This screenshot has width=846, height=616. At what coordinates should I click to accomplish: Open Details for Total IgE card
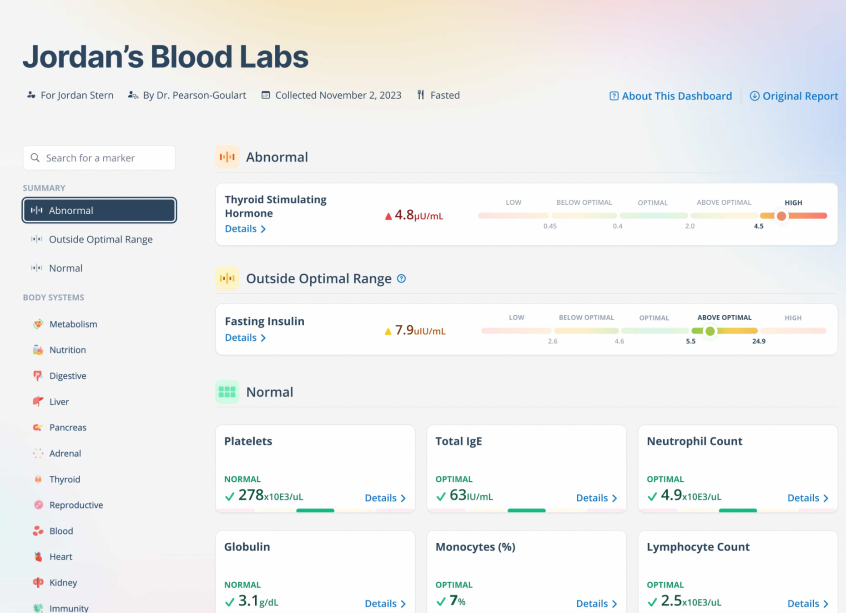pyautogui.click(x=596, y=498)
